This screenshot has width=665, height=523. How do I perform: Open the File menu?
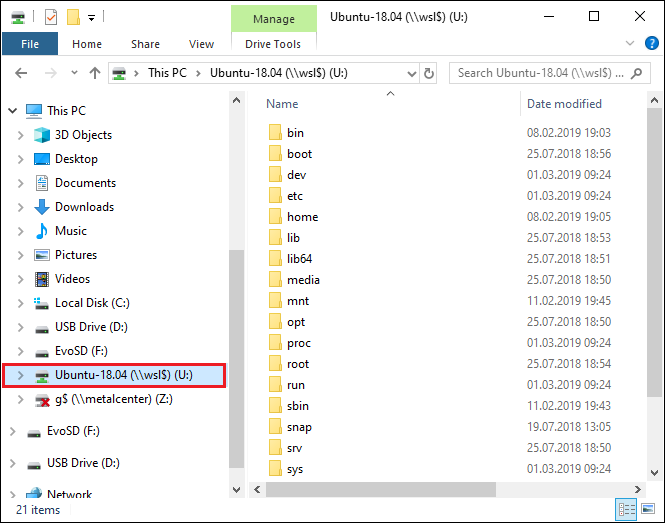pos(30,44)
